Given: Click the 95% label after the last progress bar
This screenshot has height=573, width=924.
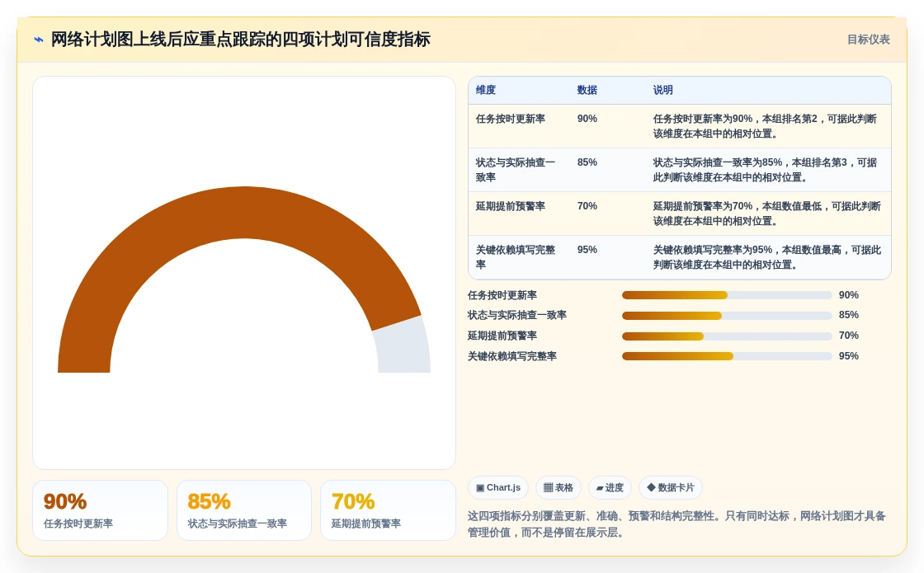Looking at the screenshot, I should click(849, 356).
